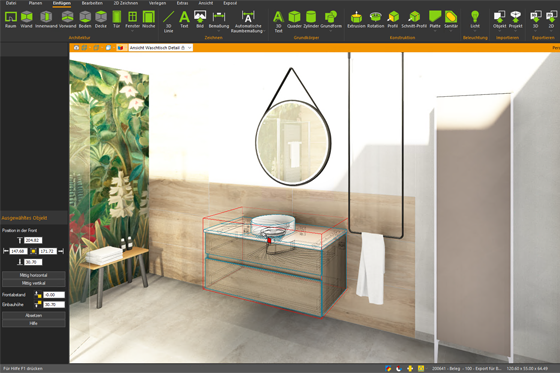
Task: Select the Raum room tool
Action: (x=11, y=19)
